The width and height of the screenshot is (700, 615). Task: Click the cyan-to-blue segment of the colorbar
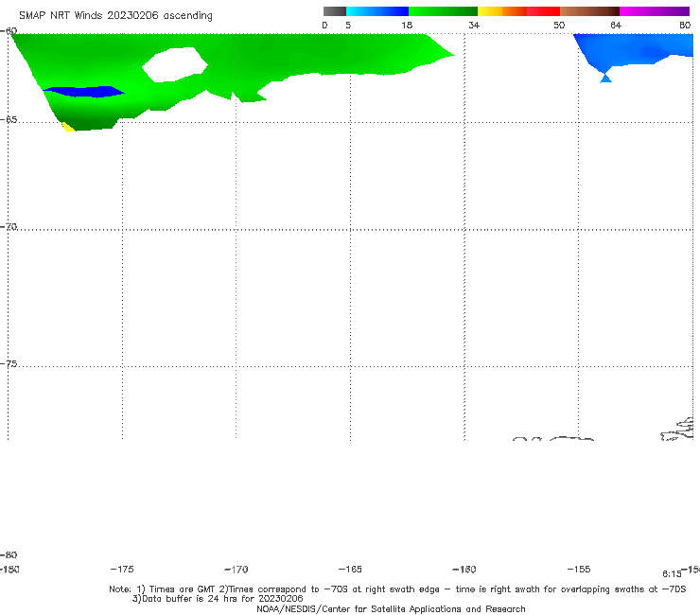point(377,11)
